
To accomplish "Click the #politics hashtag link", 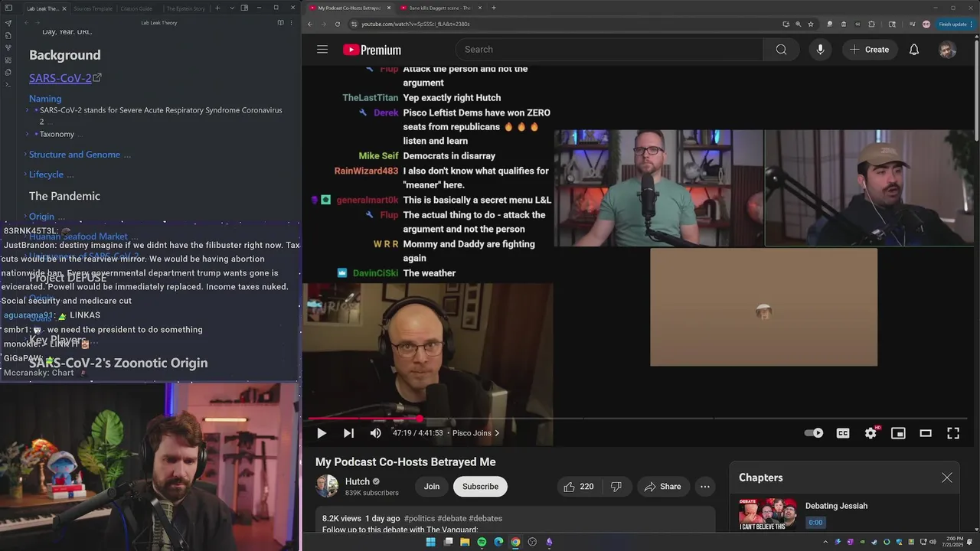I will click(x=419, y=519).
